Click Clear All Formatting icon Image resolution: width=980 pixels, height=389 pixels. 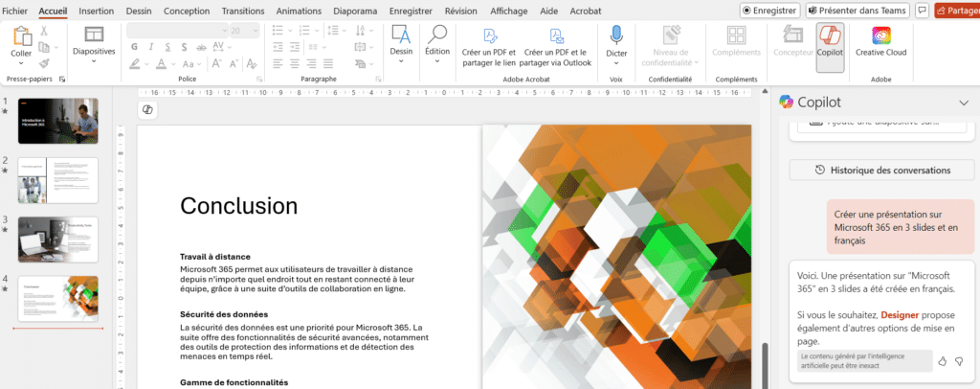tap(252, 64)
